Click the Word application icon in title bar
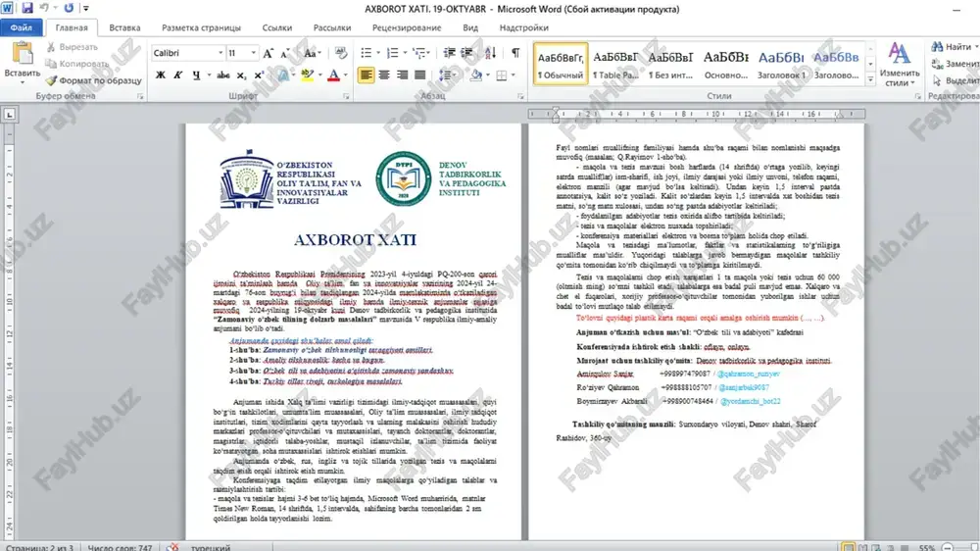The image size is (980, 551). click(x=7, y=8)
